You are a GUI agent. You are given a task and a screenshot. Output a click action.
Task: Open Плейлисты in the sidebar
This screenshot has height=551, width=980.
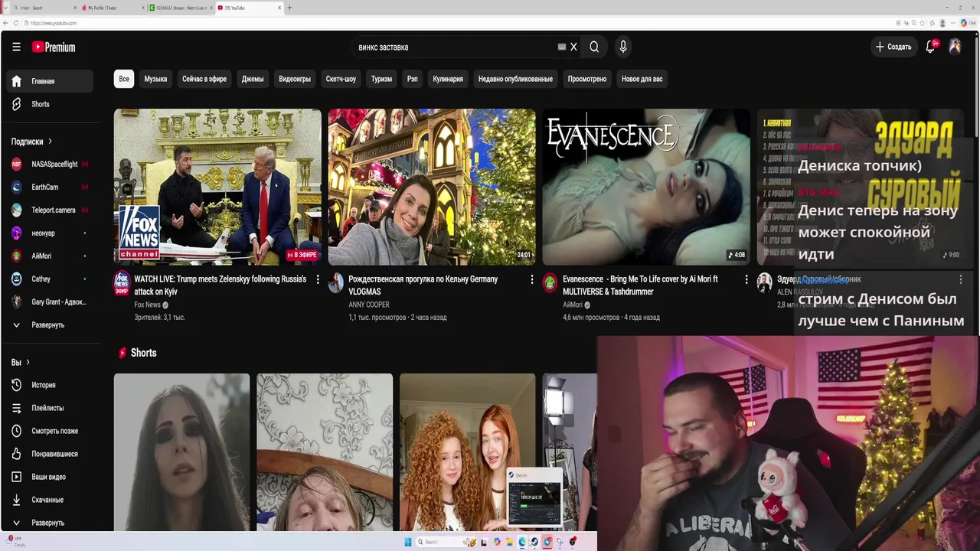50,408
